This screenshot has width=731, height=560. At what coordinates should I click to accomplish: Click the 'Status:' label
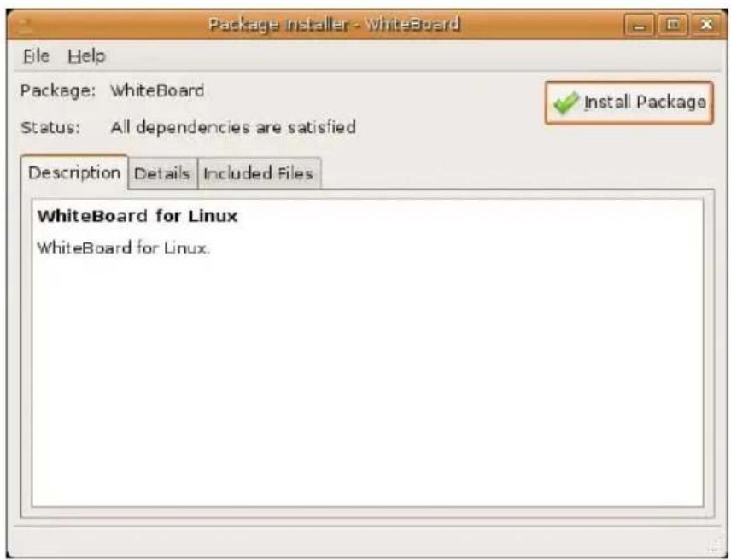click(x=50, y=127)
